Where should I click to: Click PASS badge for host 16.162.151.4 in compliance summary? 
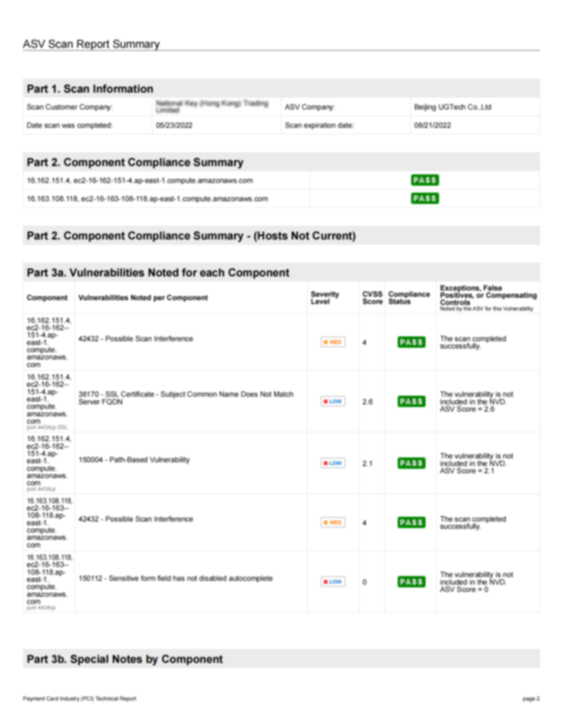[425, 180]
